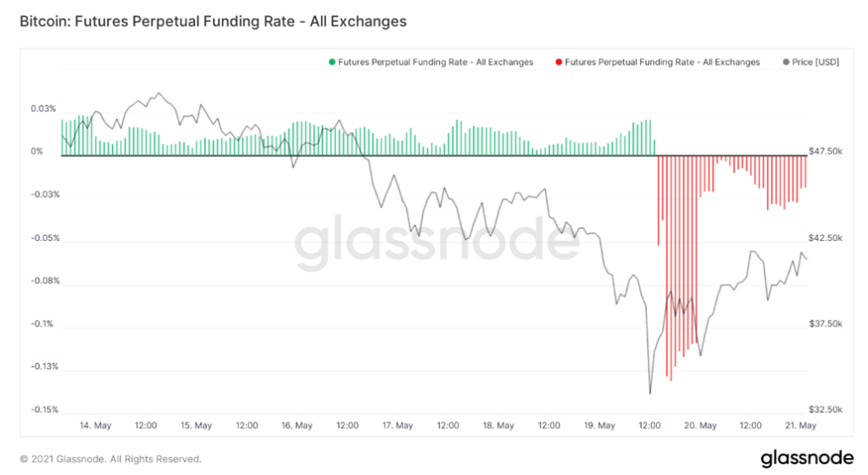
Task: Click the red legend dot
Action: click(x=557, y=62)
